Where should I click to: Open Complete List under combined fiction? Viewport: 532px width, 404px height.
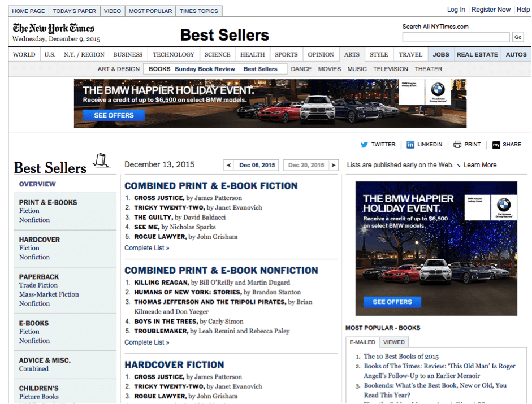pyautogui.click(x=147, y=248)
